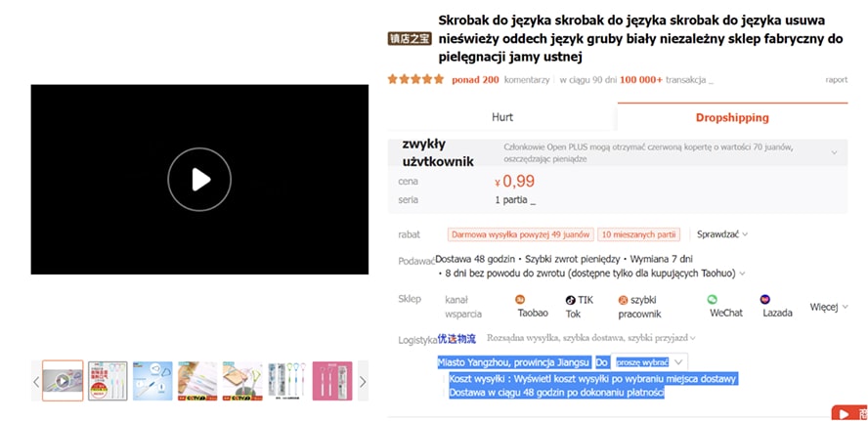The image size is (868, 421).
Task: Switch to the Dropshipping tab
Action: tap(732, 117)
